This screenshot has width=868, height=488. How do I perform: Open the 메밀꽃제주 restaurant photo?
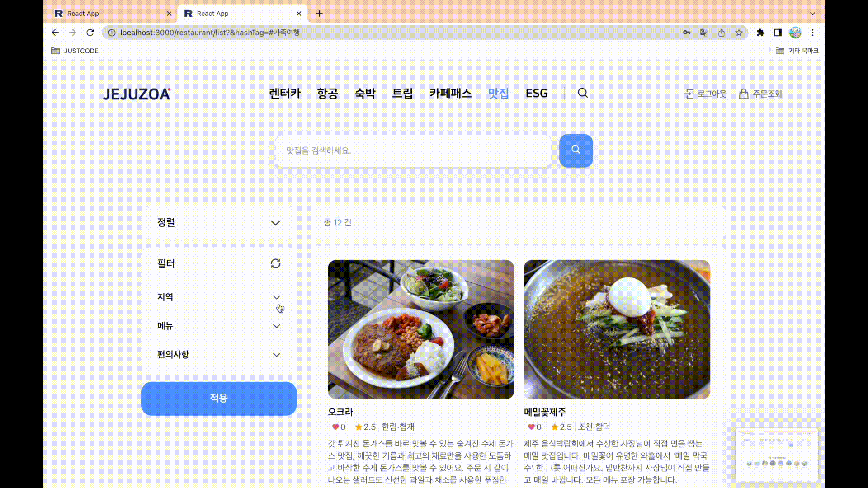617,329
